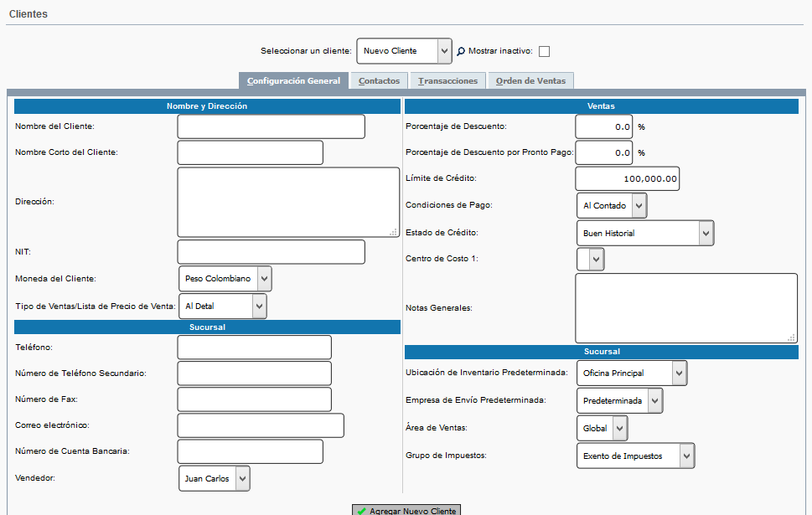
Task: Click the Nombre del Cliente text field
Action: coord(271,126)
